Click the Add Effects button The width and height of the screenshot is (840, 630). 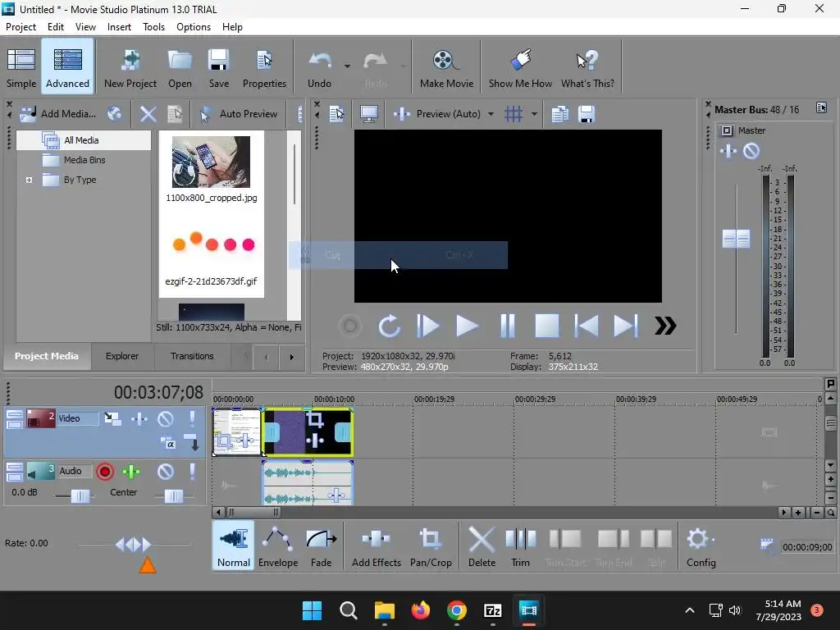(376, 546)
